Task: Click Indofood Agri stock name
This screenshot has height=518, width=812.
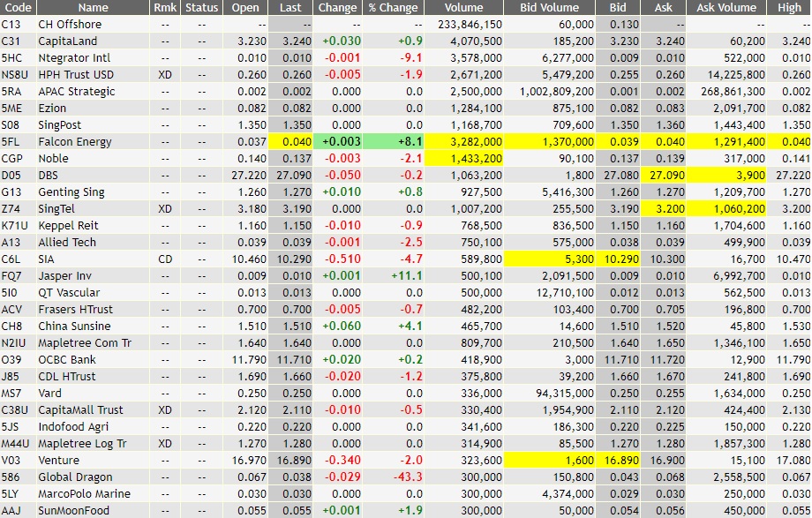Action: click(x=73, y=427)
